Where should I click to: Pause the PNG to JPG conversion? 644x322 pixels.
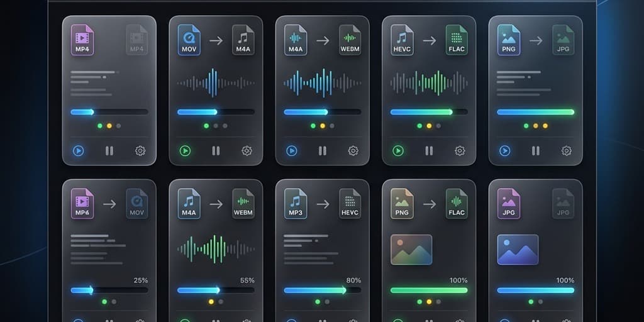point(536,151)
